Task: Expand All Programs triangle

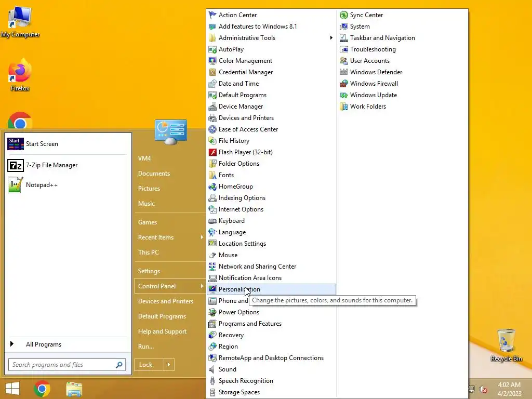Action: (x=12, y=344)
